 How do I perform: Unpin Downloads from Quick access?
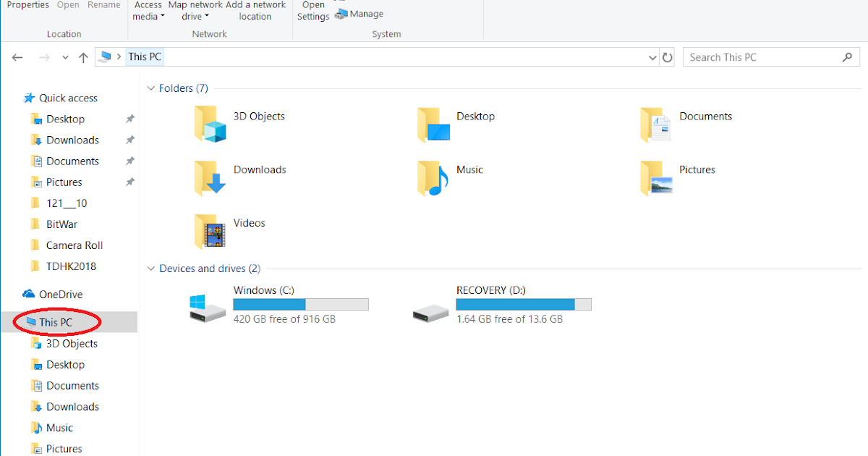tap(129, 140)
